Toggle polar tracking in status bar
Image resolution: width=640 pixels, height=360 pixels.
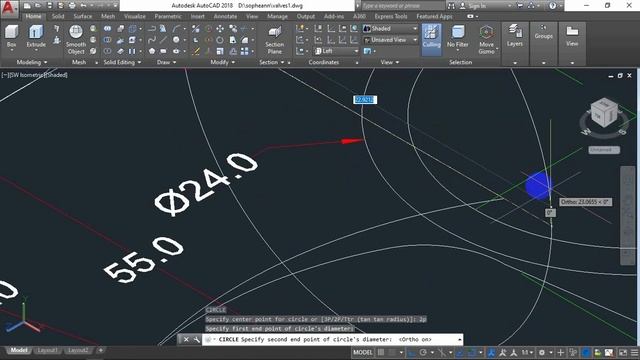click(423, 352)
